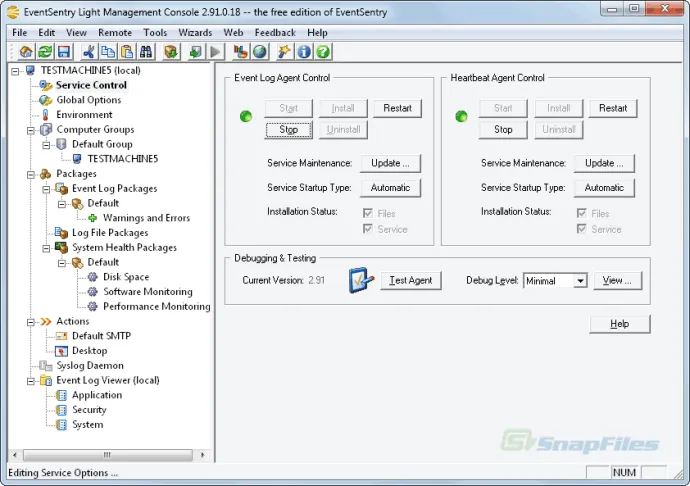Click the Heartbeat Agent green status light
This screenshot has height=486, width=690.
pos(461,116)
